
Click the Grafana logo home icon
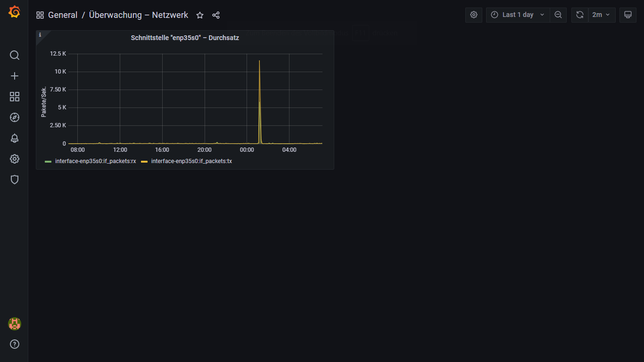15,12
